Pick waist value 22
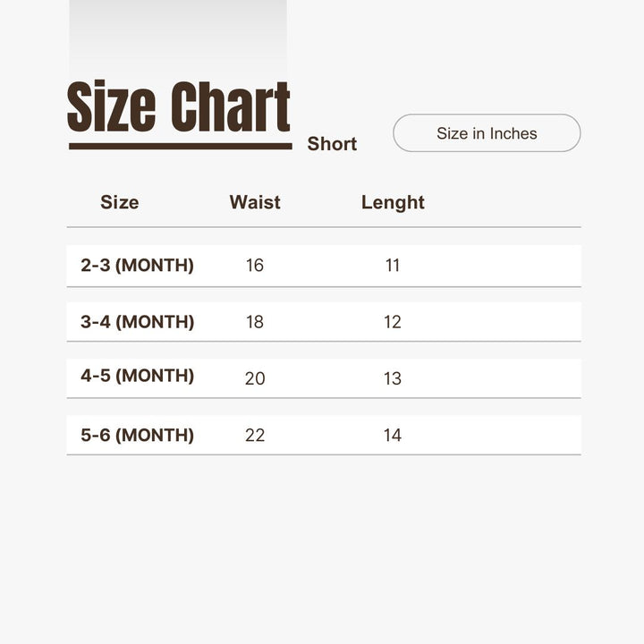The width and height of the screenshot is (644, 644). coord(255,436)
